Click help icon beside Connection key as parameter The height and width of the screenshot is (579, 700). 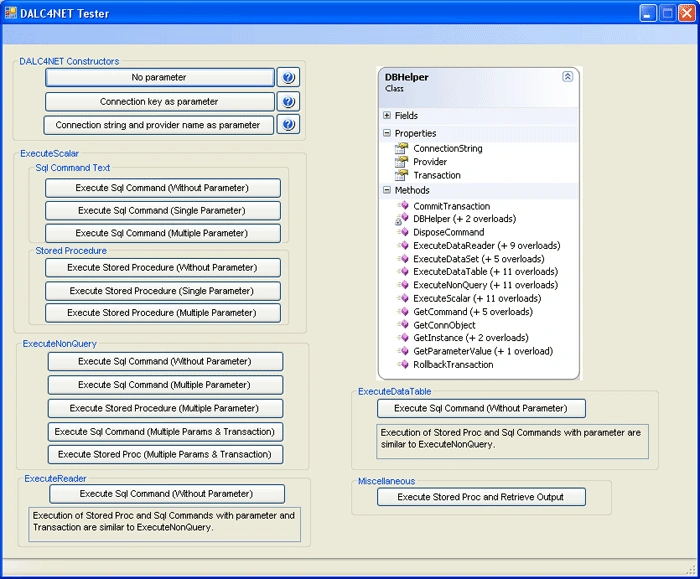[x=288, y=102]
